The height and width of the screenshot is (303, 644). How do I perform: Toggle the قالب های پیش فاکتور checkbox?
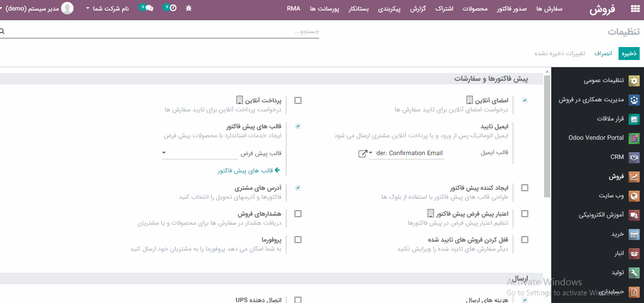[x=298, y=126]
